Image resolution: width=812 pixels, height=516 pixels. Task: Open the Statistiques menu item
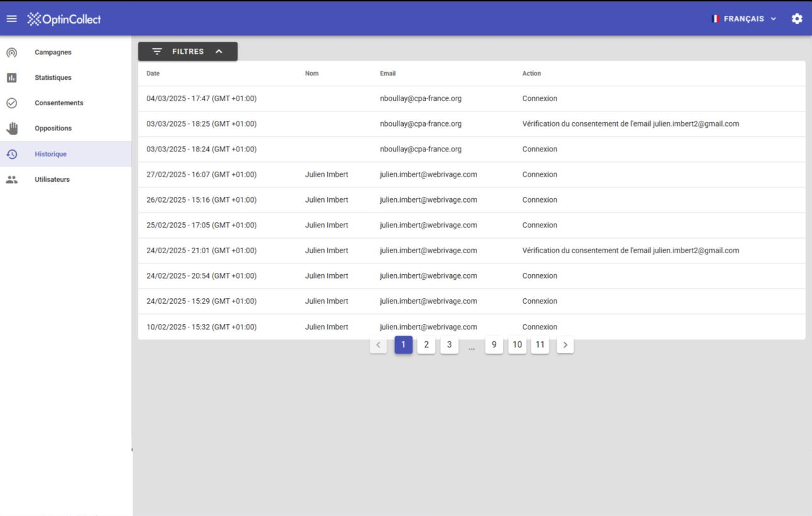point(53,78)
